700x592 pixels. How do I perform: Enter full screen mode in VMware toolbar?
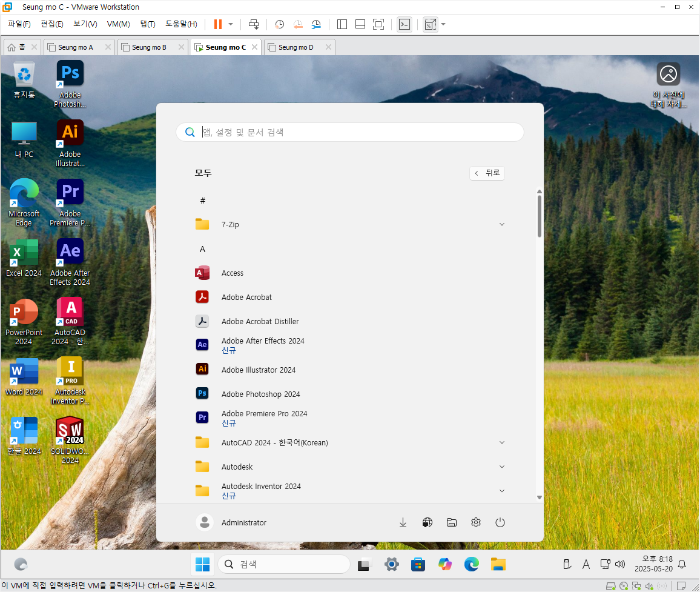(378, 24)
